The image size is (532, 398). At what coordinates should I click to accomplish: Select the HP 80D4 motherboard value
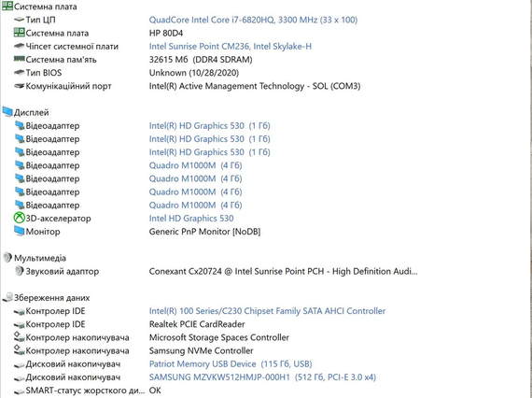pyautogui.click(x=166, y=33)
